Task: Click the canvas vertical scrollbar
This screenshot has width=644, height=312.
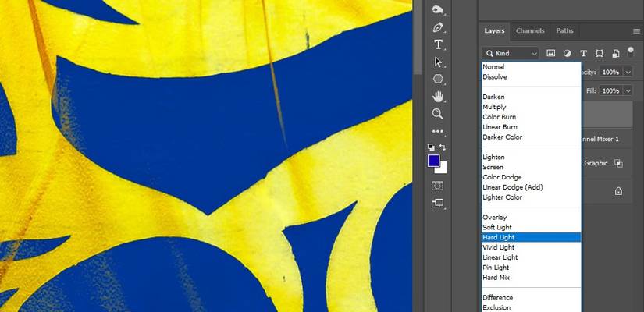Action: pos(418,37)
